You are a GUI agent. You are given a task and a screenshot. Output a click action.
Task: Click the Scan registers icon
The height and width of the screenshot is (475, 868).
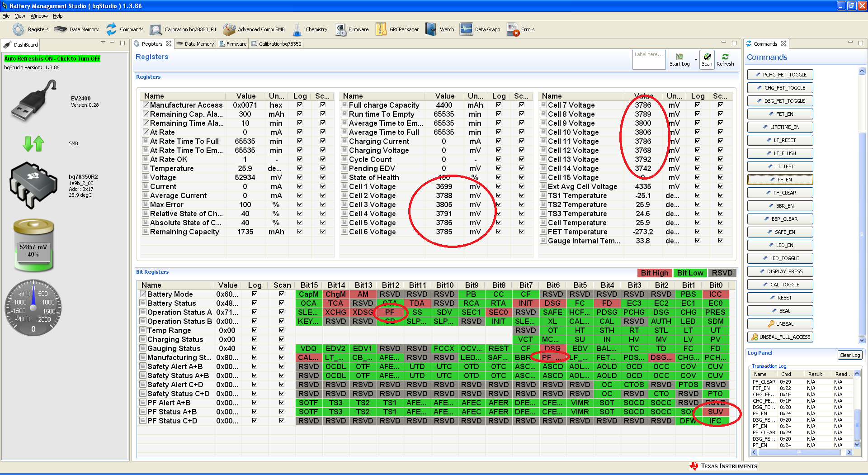[707, 59]
